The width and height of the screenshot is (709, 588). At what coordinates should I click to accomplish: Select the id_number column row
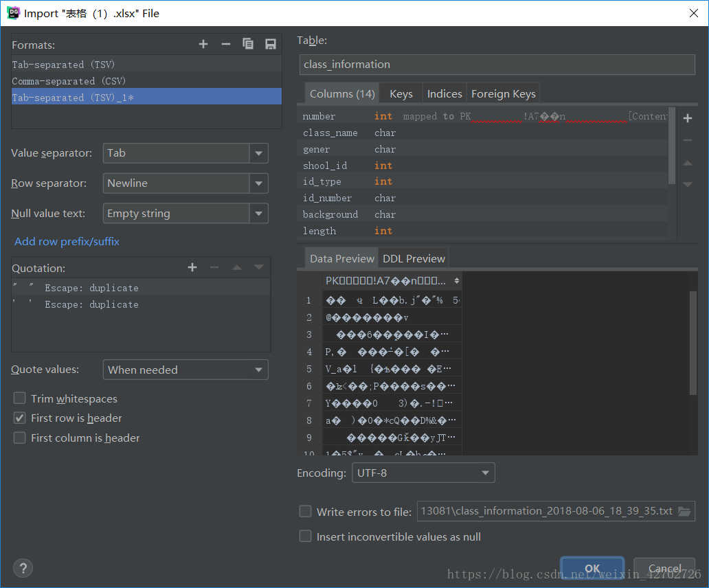coord(482,198)
